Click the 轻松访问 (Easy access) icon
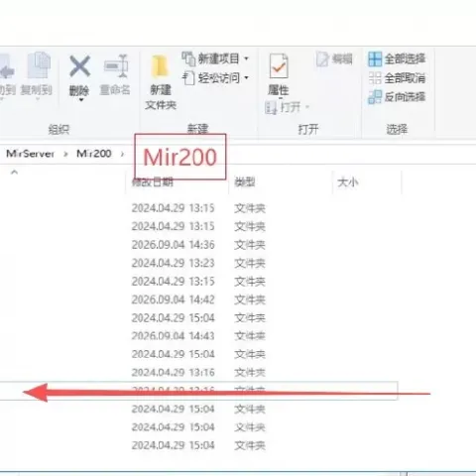Screen dimensions: 476x476 (188, 78)
